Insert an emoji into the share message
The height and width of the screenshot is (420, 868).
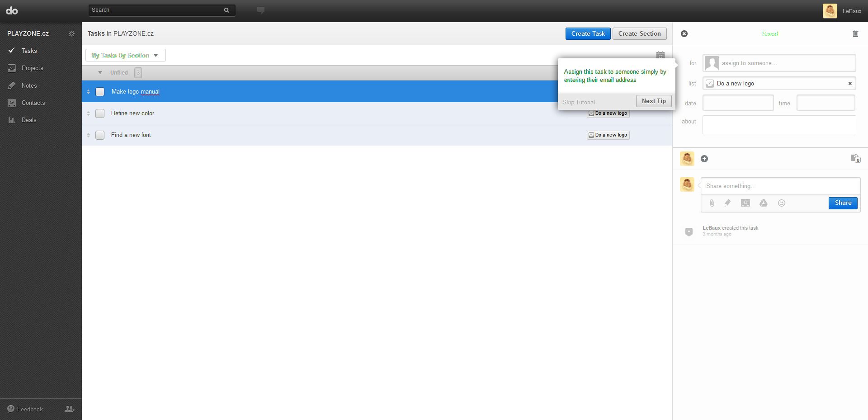click(x=781, y=203)
